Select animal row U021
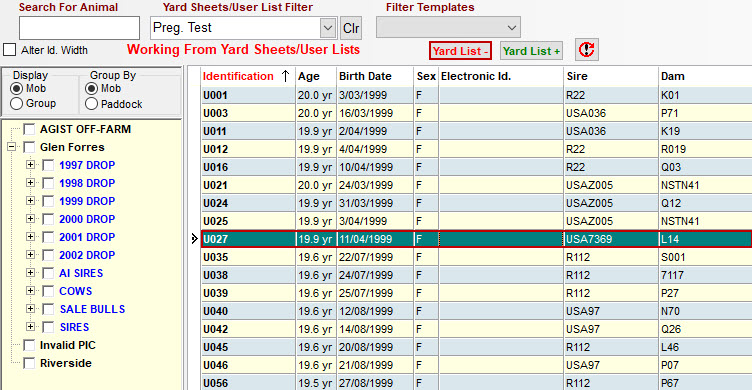This screenshot has width=752, height=390. (x=477, y=185)
